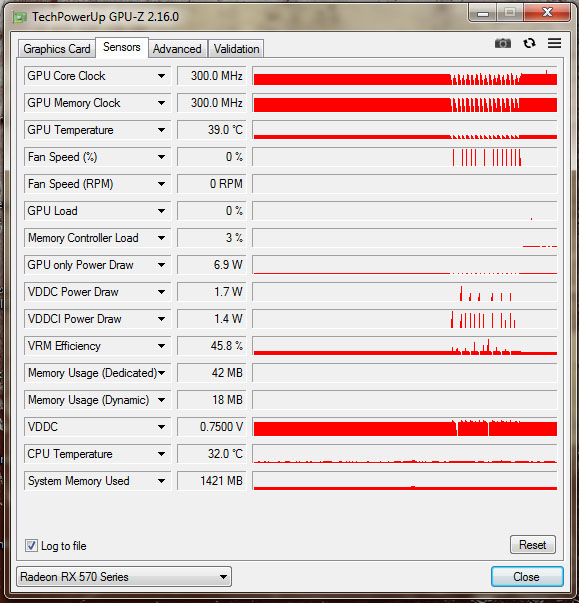Click the GPU Memory Clock history graph
This screenshot has height=603, width=579.
pyautogui.click(x=405, y=103)
